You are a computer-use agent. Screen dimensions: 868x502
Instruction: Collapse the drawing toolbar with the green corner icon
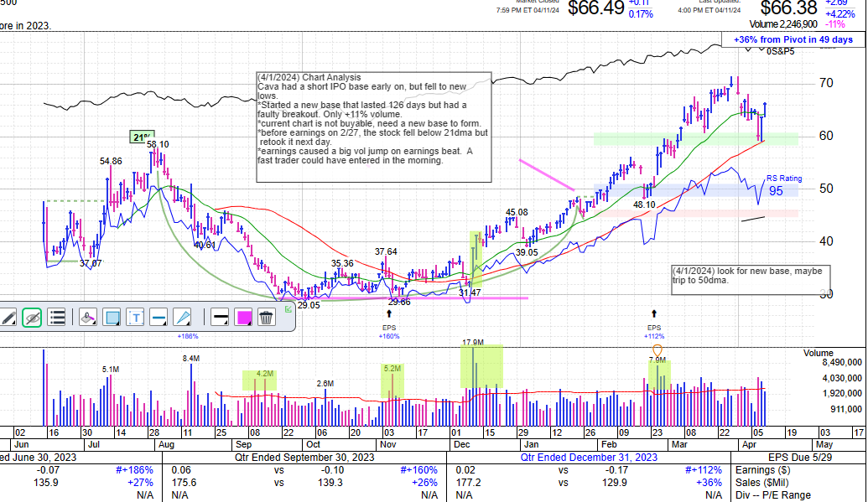point(288,309)
